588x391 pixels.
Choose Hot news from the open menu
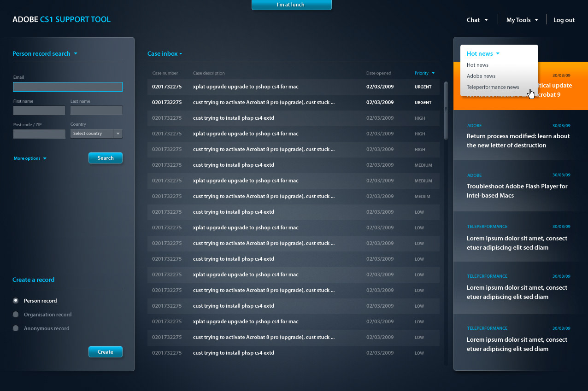477,65
